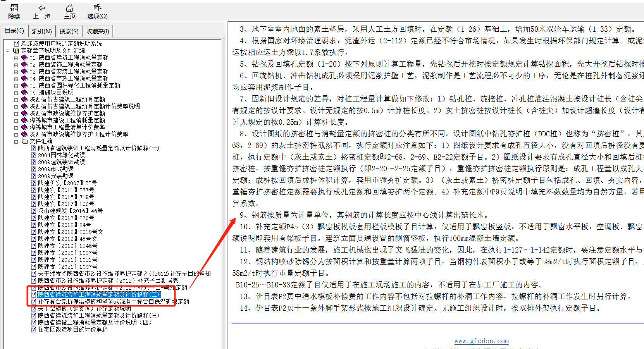Switch to the 搜索(S) tab
644x349 pixels.
69,31
